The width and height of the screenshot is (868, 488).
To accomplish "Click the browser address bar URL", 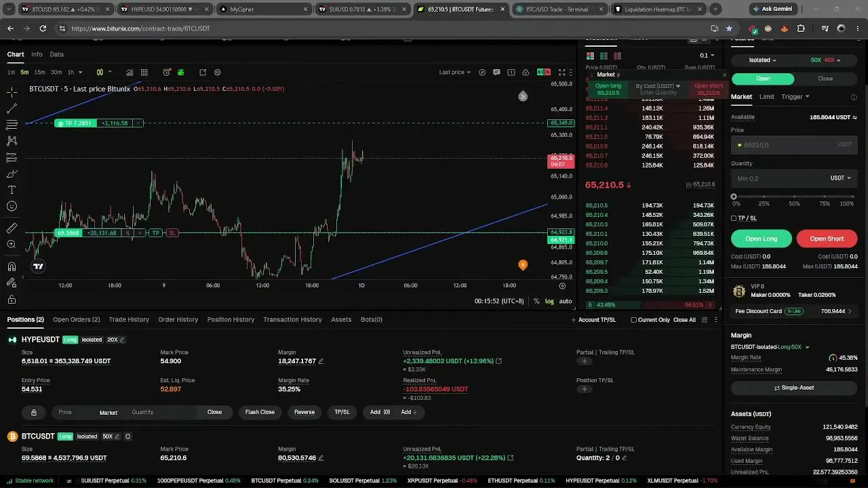I will [140, 28].
